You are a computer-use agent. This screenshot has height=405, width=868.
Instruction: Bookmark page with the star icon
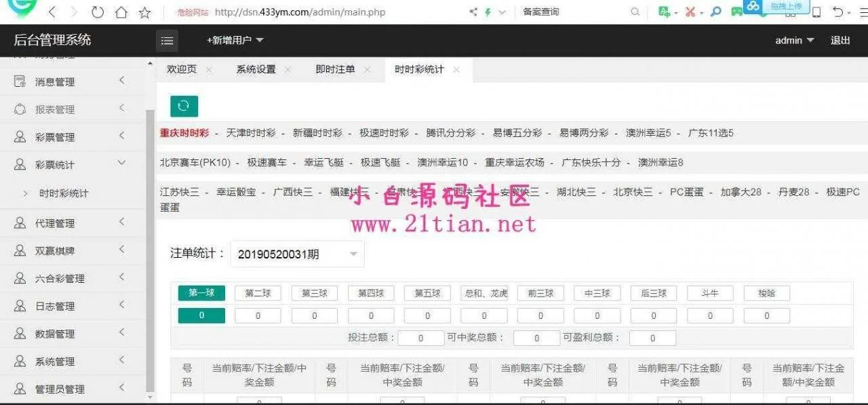[x=144, y=12]
